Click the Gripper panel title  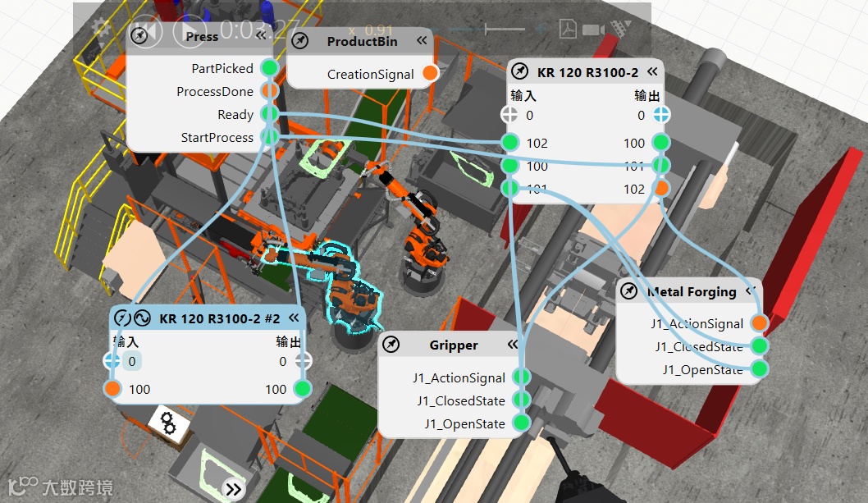(x=454, y=345)
